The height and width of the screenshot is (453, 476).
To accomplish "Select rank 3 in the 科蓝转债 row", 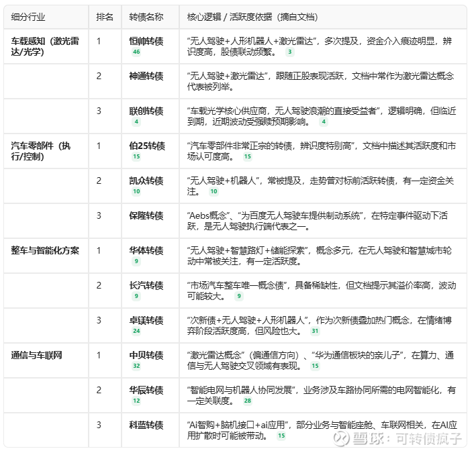I will [x=99, y=425].
